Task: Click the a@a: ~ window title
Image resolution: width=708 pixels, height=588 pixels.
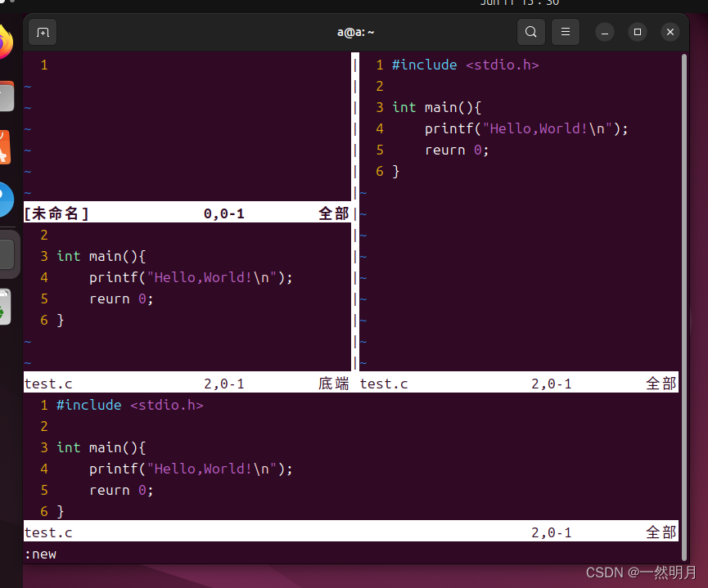Action: point(356,33)
